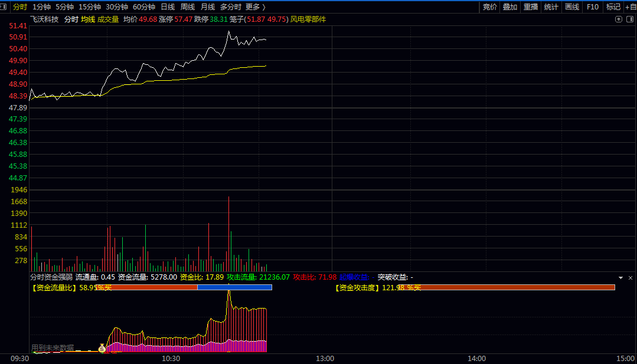Toggle the right side panel icon
The height and width of the screenshot is (364, 637).
630,19
